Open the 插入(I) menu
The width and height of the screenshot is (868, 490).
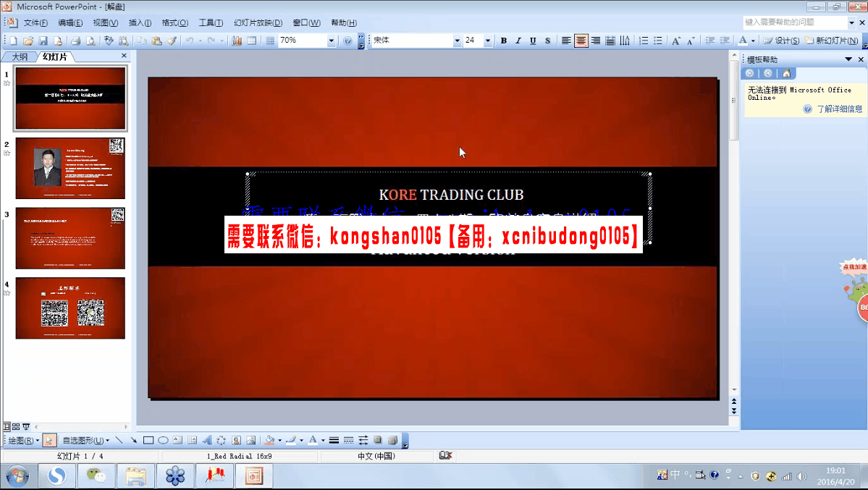click(x=140, y=22)
